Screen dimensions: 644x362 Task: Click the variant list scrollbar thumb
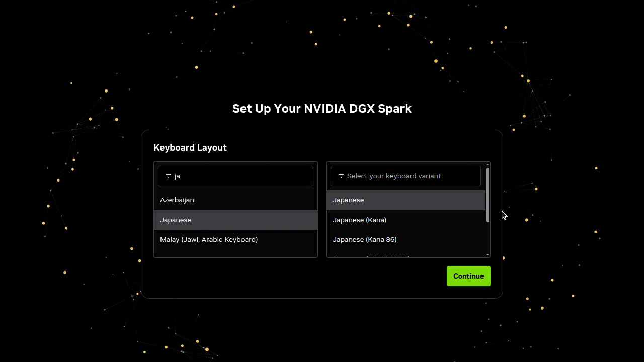487,195
